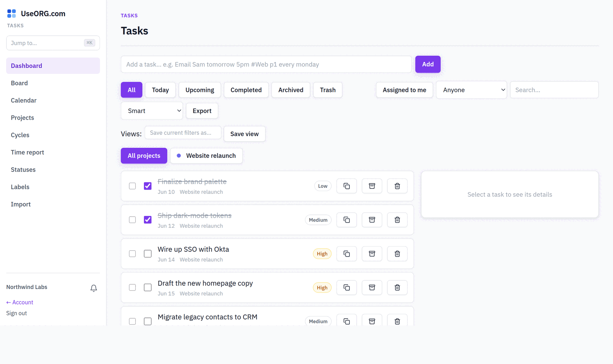Image resolution: width=613 pixels, height=364 pixels.
Task: Focus the Search tasks field
Action: coord(554,90)
